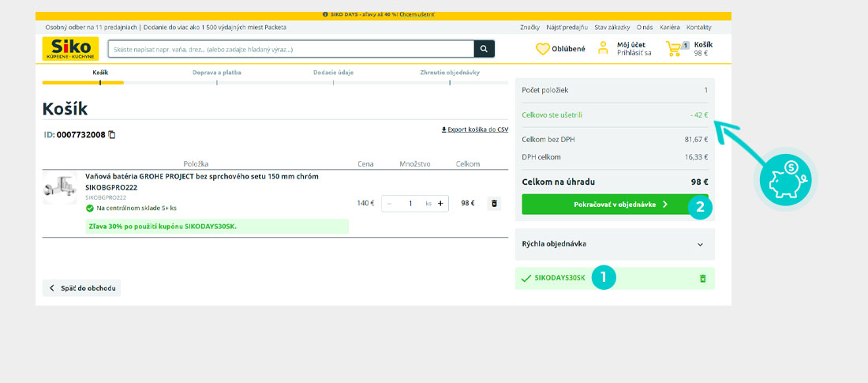This screenshot has height=383, width=868.
Task: Click Chcem ušetriť link in banner
Action: pyautogui.click(x=417, y=14)
